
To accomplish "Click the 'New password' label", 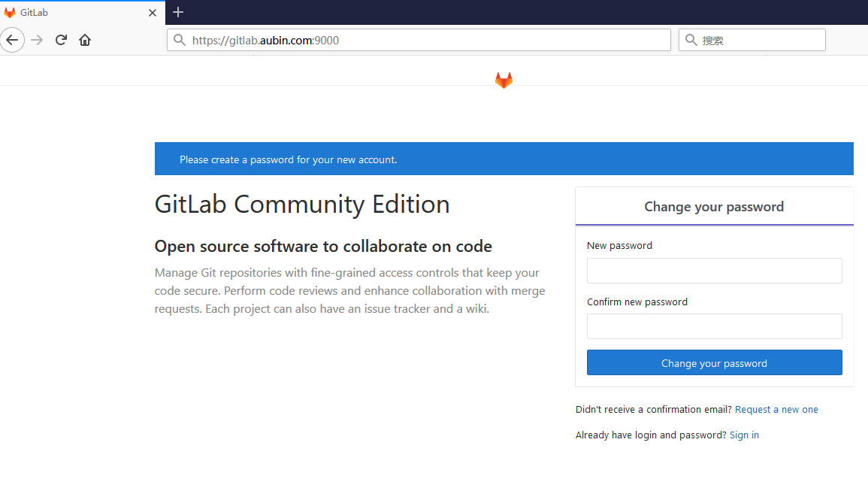I will click(619, 245).
